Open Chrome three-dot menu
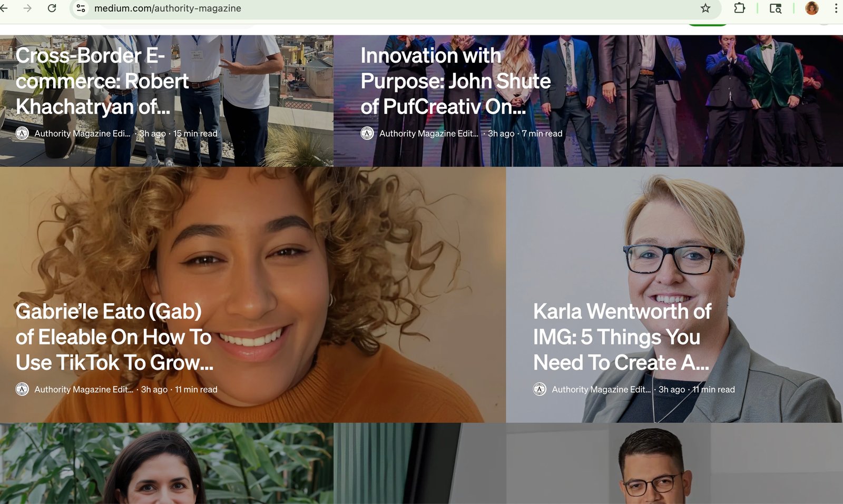This screenshot has width=843, height=504. pyautogui.click(x=836, y=8)
